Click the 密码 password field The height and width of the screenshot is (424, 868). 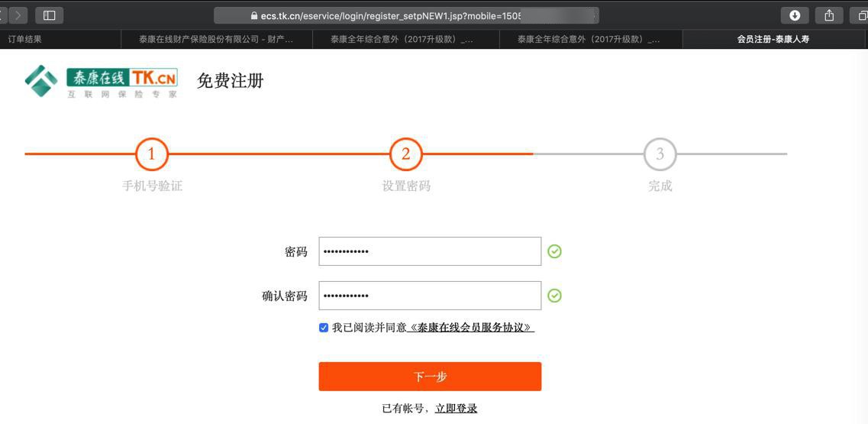(x=430, y=251)
